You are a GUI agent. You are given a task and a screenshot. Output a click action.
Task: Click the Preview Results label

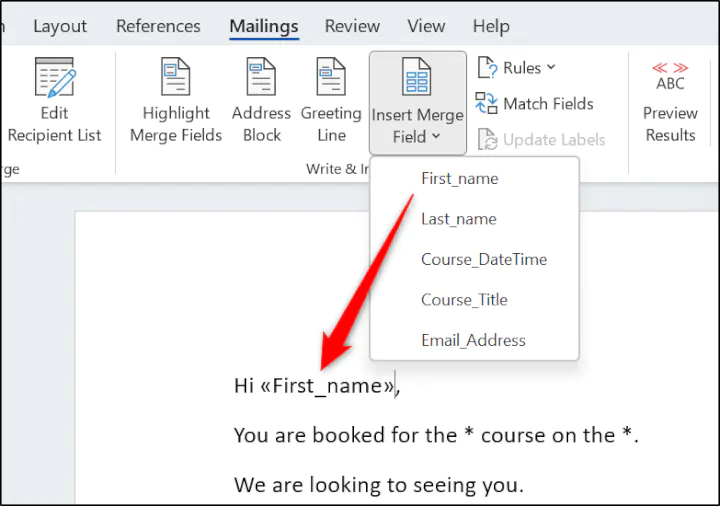click(670, 124)
